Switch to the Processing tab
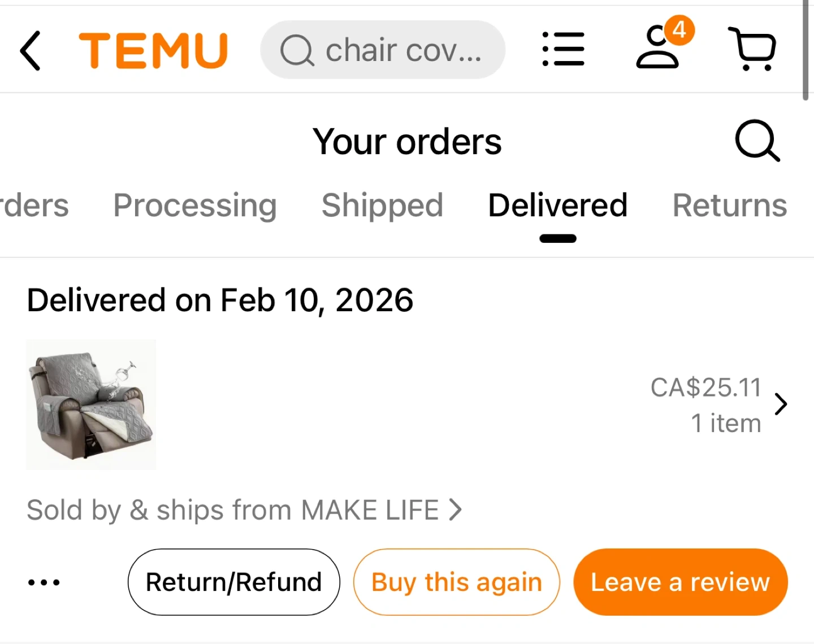This screenshot has width=814, height=644. pos(195,205)
